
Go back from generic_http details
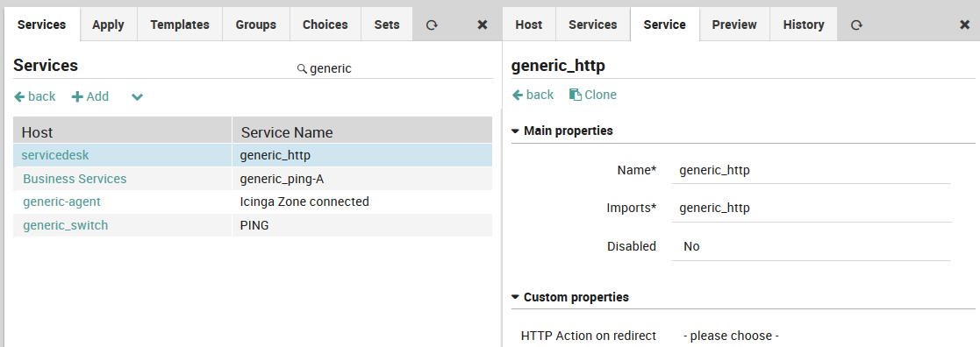tap(533, 95)
